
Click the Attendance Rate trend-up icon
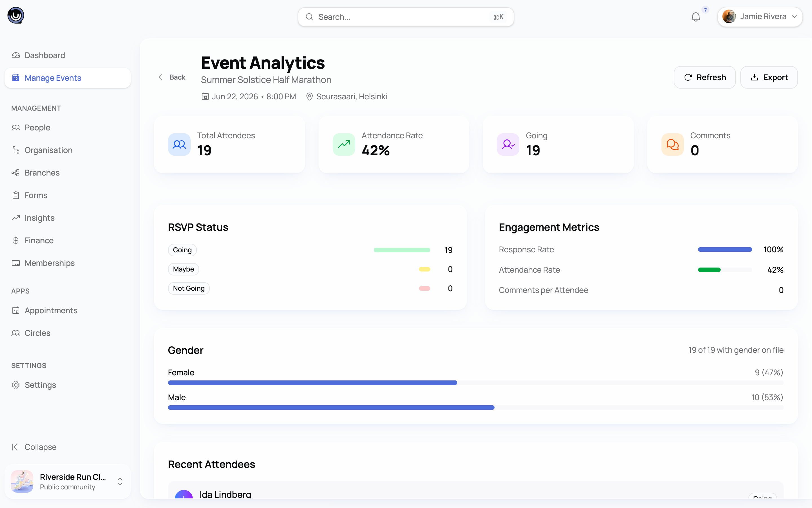point(344,144)
